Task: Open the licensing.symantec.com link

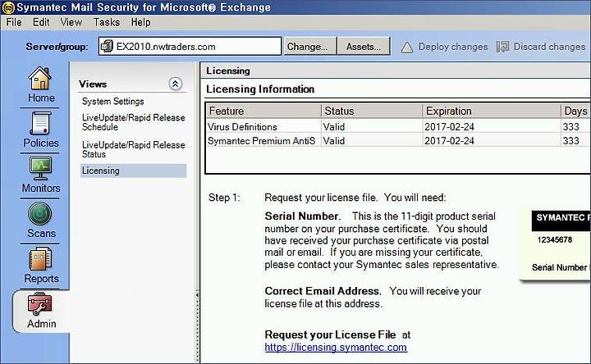Action: coord(336,347)
